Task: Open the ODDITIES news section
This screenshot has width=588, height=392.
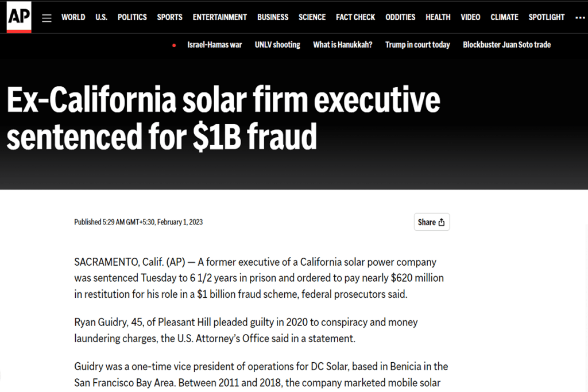Action: tap(400, 17)
